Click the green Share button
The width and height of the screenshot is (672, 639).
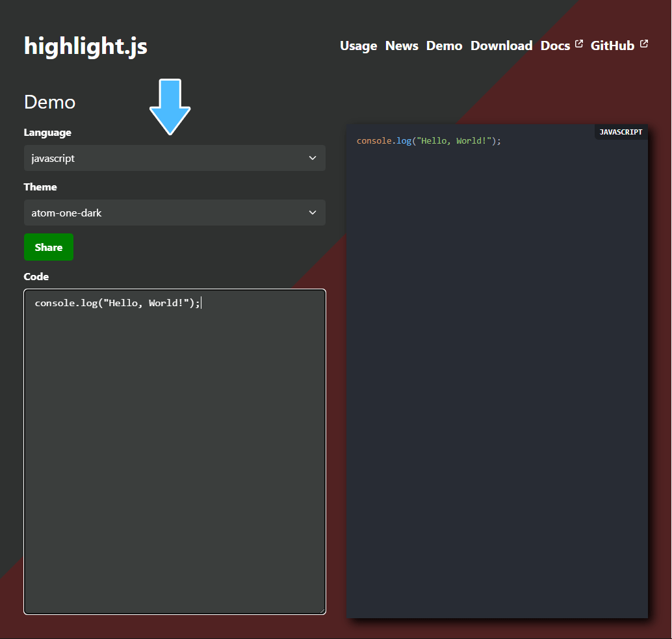coord(49,247)
